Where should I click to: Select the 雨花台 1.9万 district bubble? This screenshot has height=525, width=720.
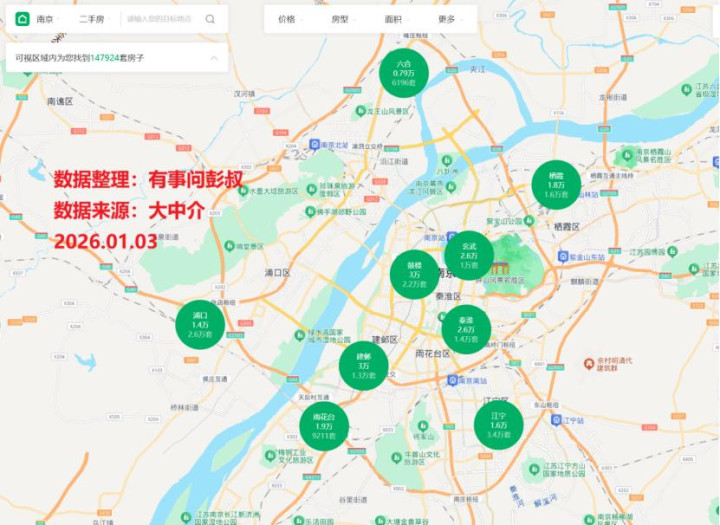pos(324,426)
